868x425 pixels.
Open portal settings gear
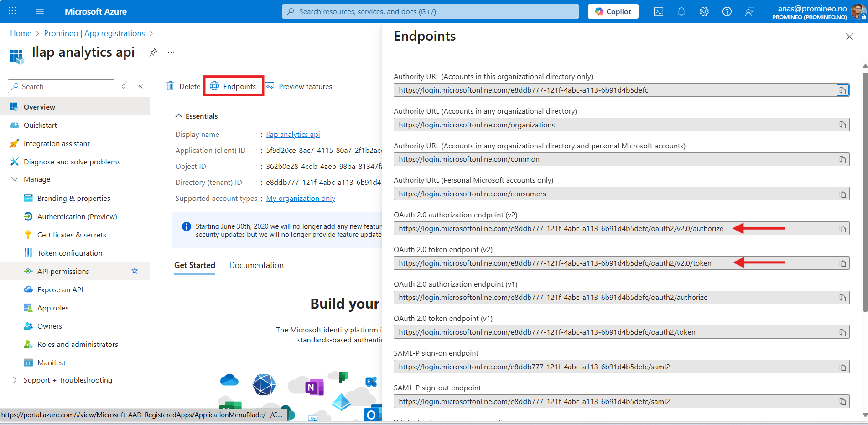(x=704, y=11)
